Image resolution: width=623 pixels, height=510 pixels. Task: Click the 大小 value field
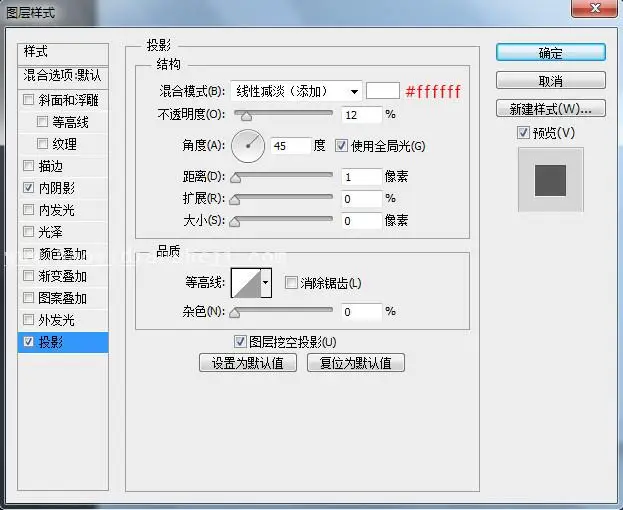(x=362, y=220)
